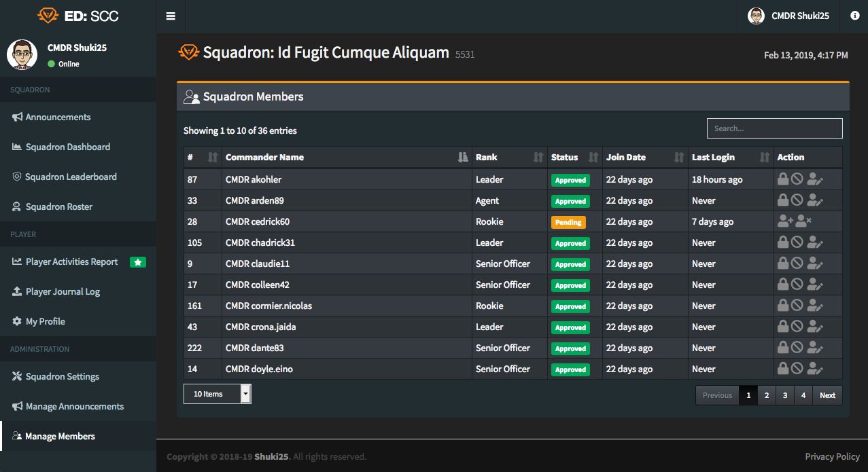Viewport: 868px width, 472px height.
Task: Click the sidebar user avatar
Action: [22, 55]
